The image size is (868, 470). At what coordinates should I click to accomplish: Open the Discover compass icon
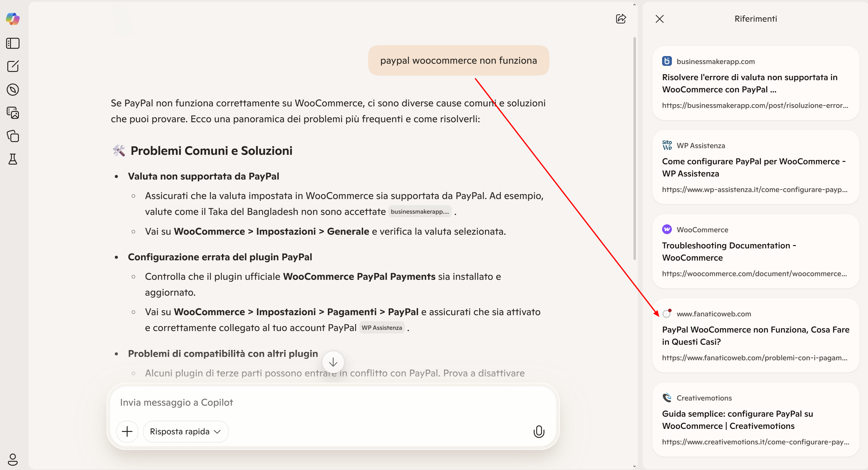point(13,90)
